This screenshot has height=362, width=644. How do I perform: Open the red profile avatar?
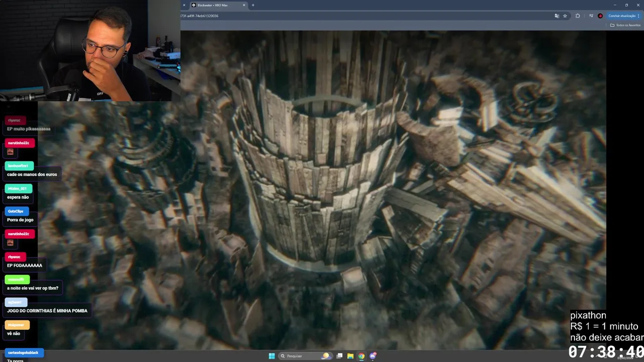(x=600, y=16)
